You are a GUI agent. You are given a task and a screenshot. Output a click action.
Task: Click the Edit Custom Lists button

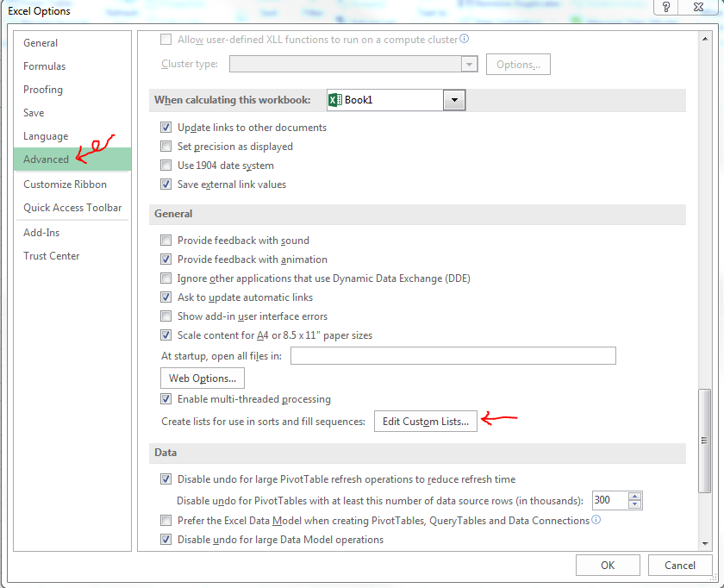point(426,422)
